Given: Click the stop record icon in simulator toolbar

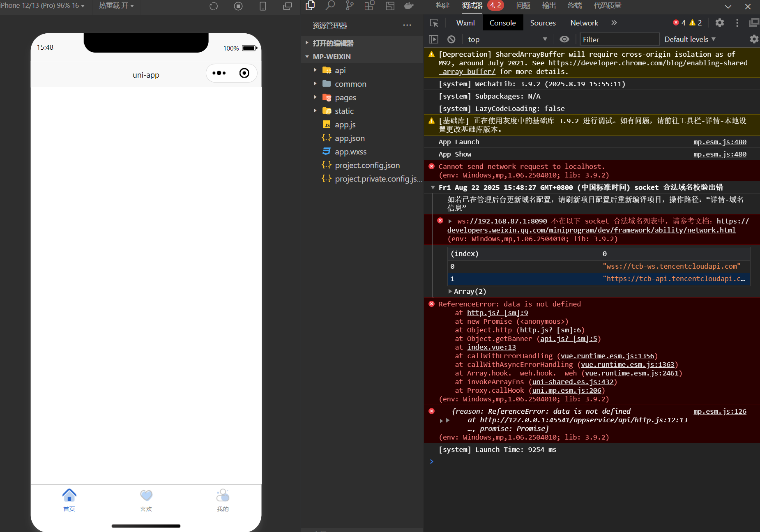Looking at the screenshot, I should [x=238, y=6].
